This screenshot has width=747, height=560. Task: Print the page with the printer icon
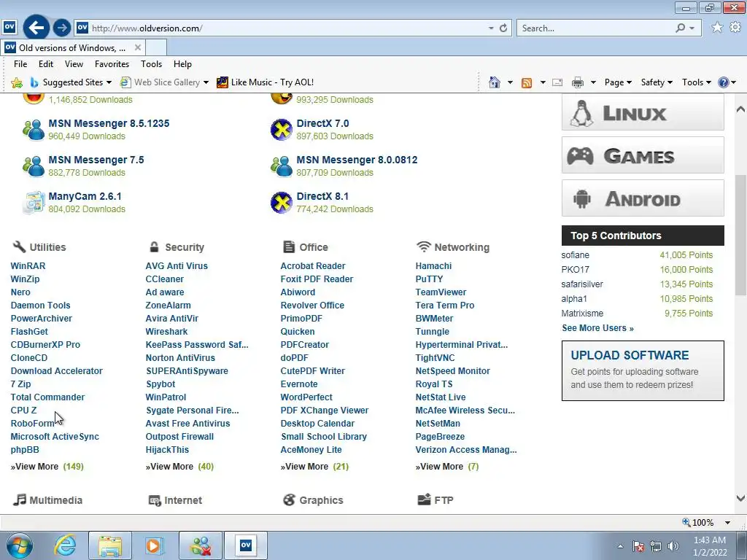[578, 82]
